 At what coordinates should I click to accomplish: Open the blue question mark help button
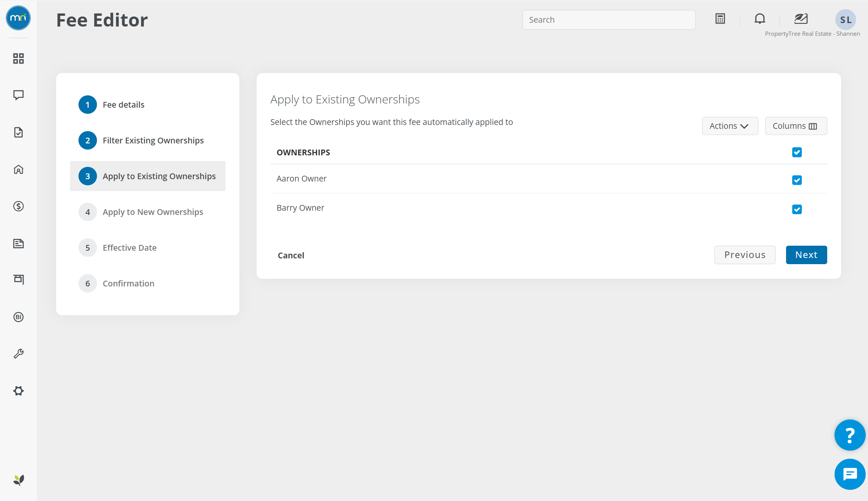[850, 435]
